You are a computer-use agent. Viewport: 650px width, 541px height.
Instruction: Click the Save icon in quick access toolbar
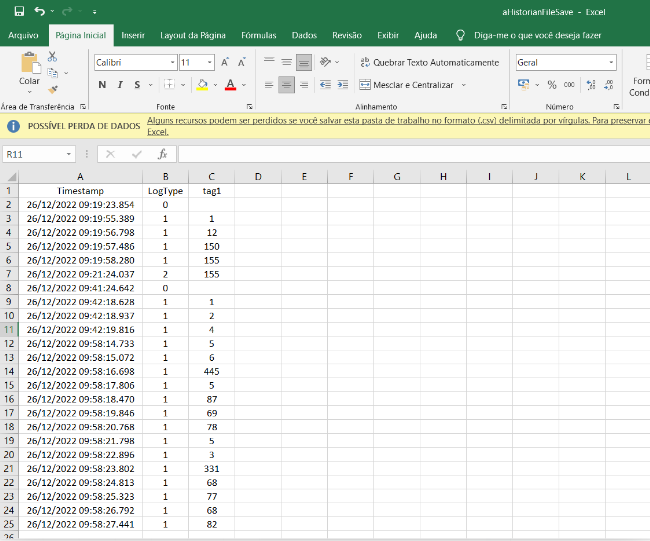point(18,11)
